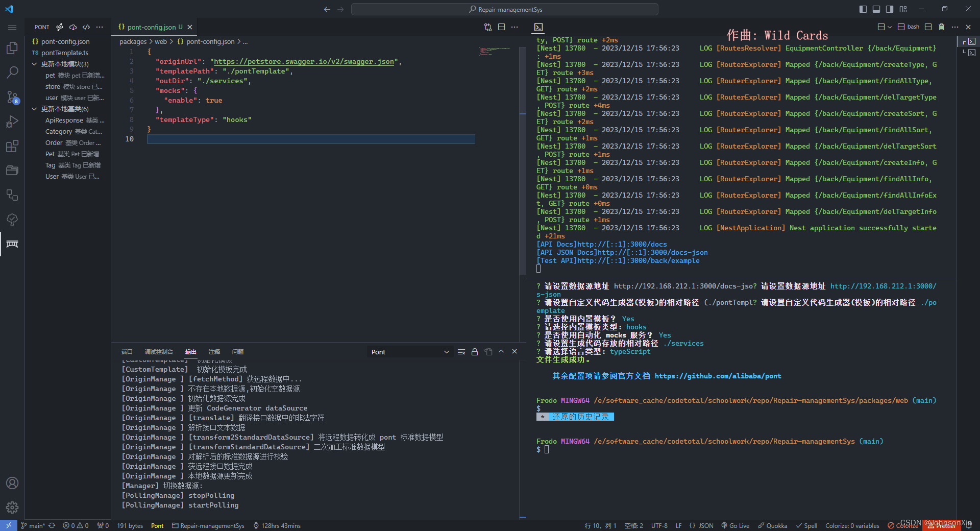Viewport: 980px width, 531px height.
Task: Open the petstore swagger.json URL link
Action: 304,61
